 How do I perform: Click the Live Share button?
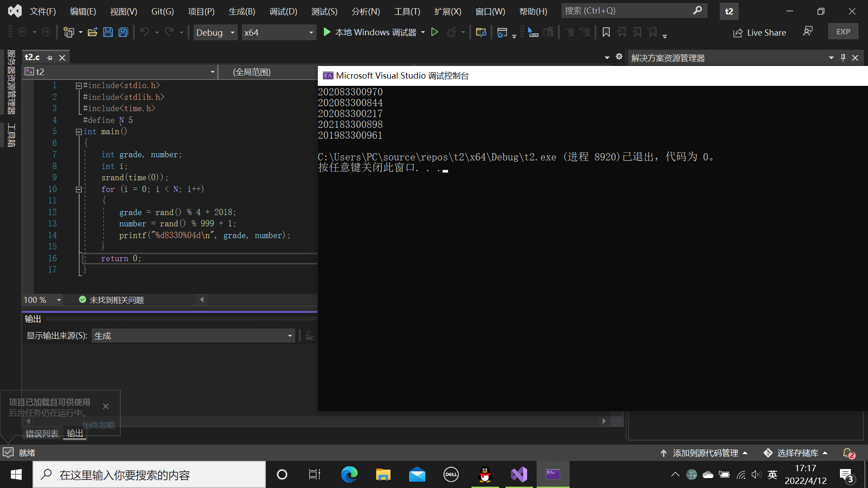click(x=759, y=33)
